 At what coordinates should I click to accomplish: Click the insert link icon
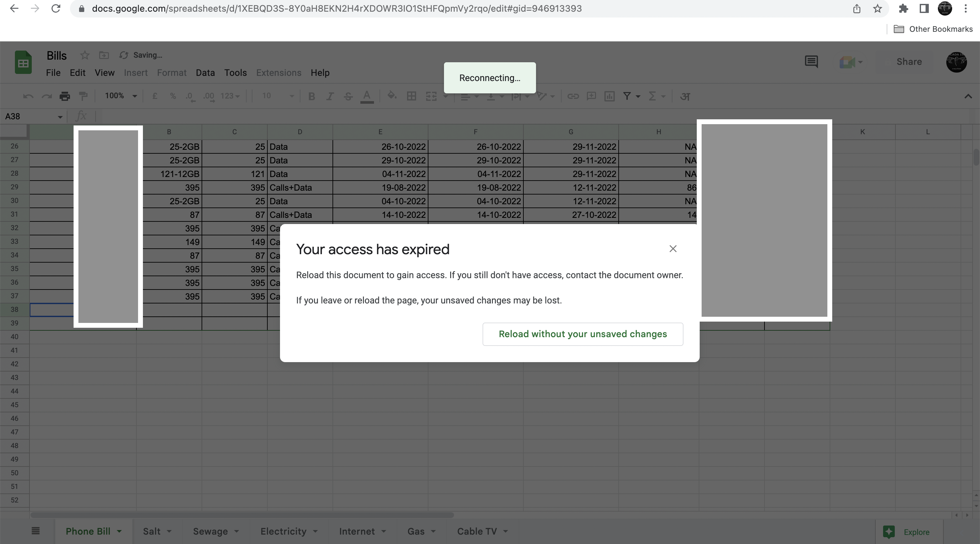[x=573, y=96]
